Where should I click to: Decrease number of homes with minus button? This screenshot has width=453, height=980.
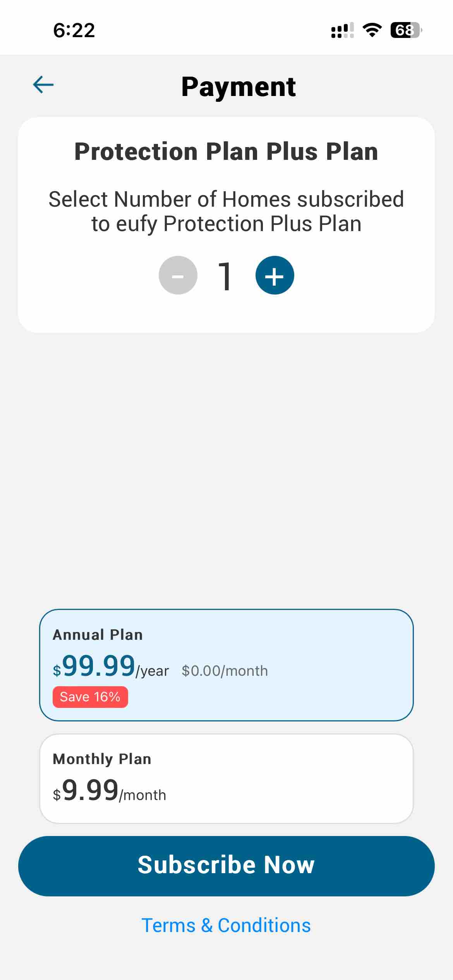point(178,276)
